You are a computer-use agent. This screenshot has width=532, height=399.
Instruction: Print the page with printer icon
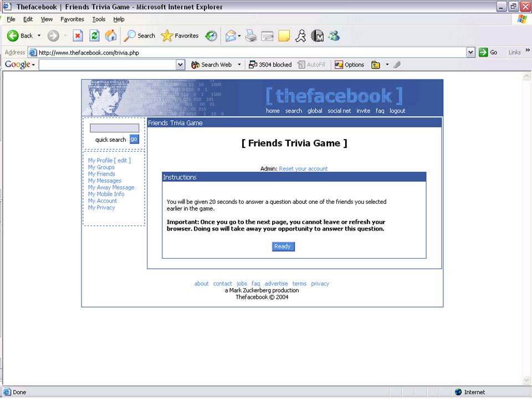tap(251, 35)
